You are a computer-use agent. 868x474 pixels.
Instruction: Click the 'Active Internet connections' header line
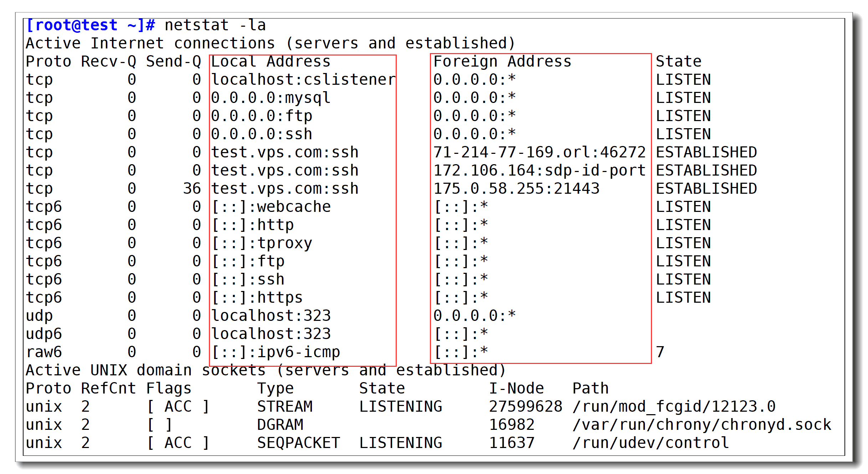tap(270, 43)
